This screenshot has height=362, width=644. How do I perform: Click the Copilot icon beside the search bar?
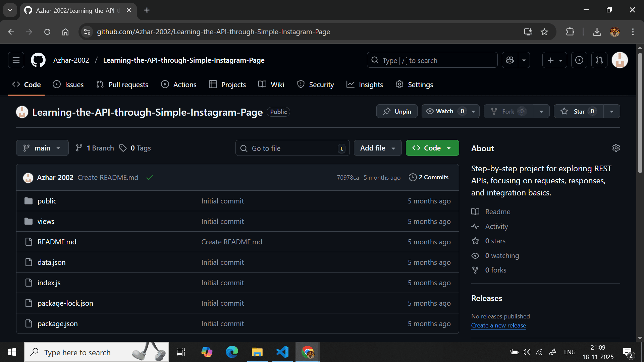(x=509, y=60)
